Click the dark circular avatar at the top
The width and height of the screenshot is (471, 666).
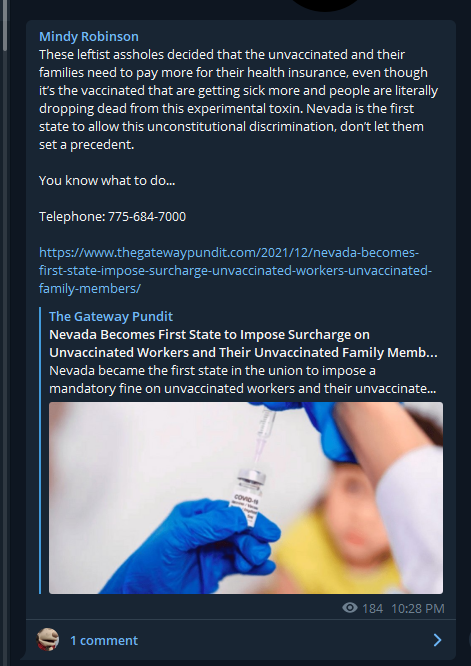coord(324,5)
